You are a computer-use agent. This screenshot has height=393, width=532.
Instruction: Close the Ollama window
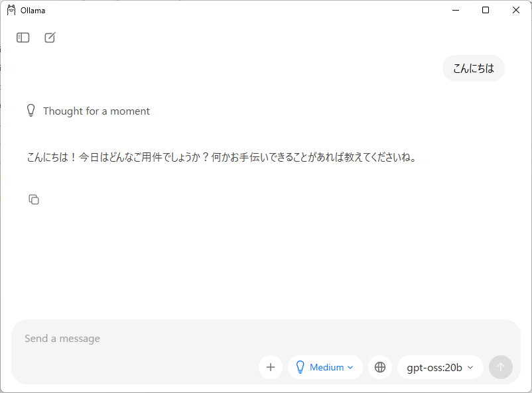point(516,10)
